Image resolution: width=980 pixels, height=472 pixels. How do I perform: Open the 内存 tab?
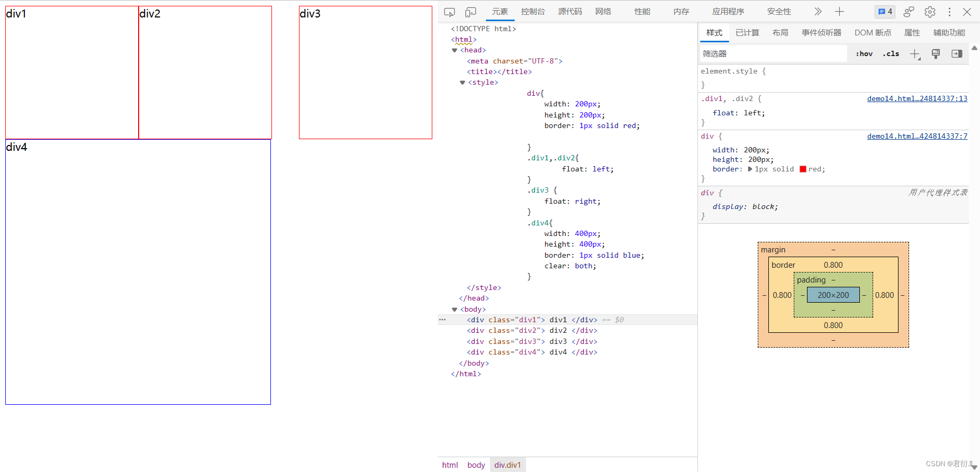pos(682,12)
